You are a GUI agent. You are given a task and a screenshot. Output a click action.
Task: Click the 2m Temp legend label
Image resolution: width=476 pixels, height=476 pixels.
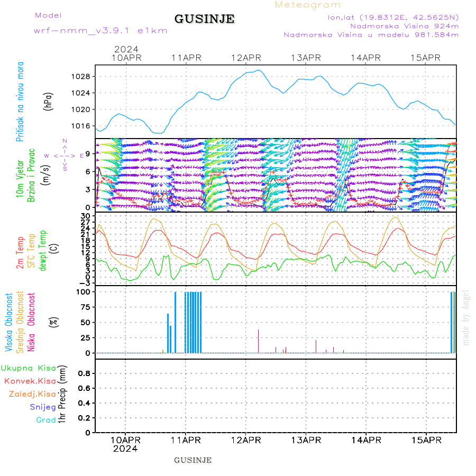click(20, 253)
